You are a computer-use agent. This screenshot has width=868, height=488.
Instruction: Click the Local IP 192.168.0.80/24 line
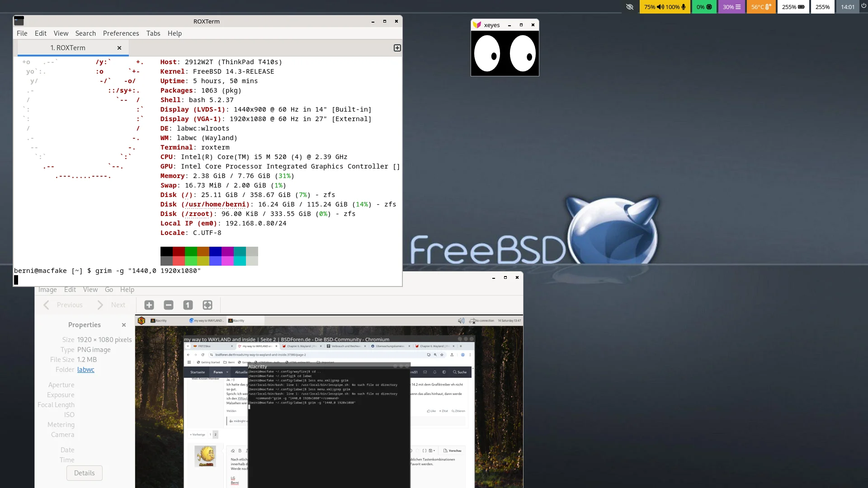(x=223, y=223)
